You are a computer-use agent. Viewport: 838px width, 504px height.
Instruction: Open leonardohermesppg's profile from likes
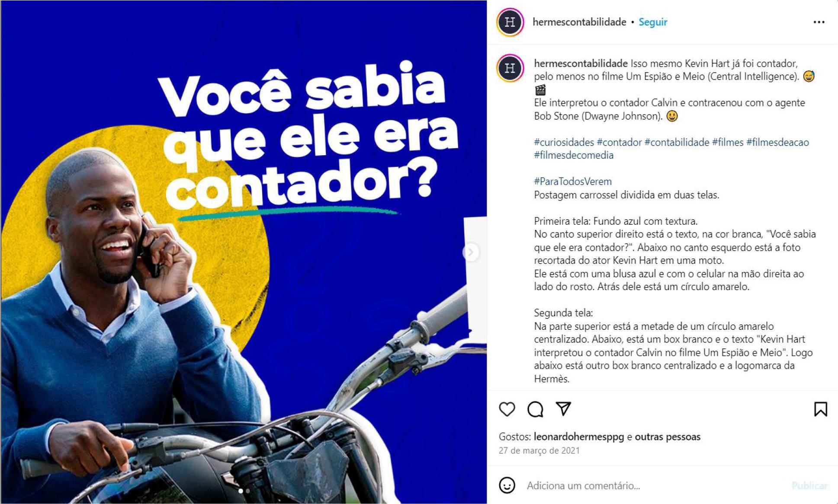[x=579, y=437]
